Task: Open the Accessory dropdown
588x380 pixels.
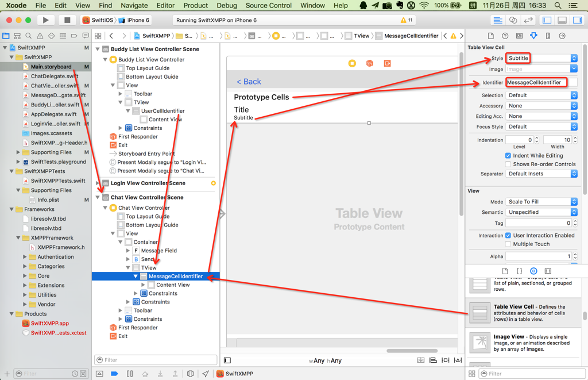Action: click(541, 106)
